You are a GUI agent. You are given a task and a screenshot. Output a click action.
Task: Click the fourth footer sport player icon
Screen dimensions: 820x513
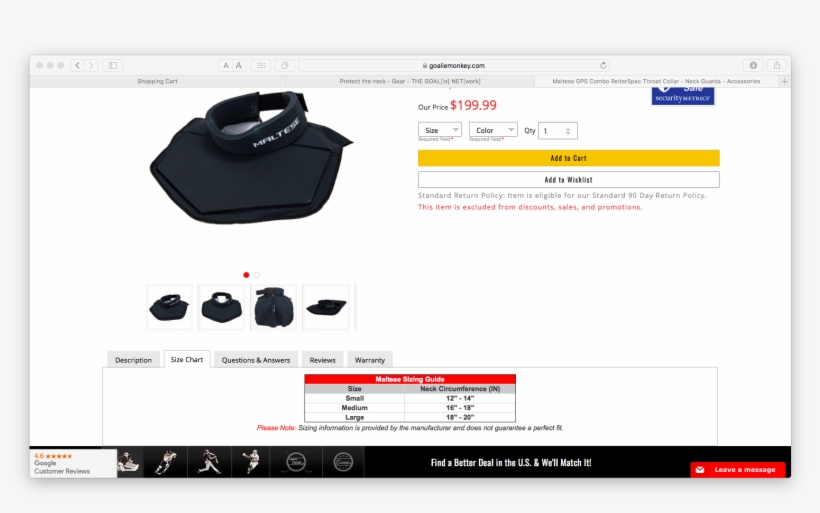[x=250, y=462]
